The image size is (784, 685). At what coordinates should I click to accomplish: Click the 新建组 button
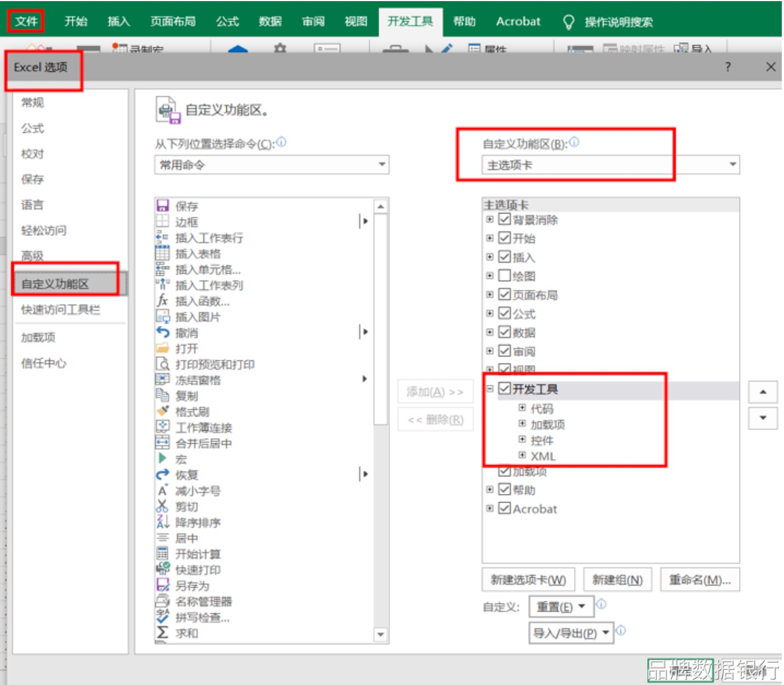[x=617, y=580]
